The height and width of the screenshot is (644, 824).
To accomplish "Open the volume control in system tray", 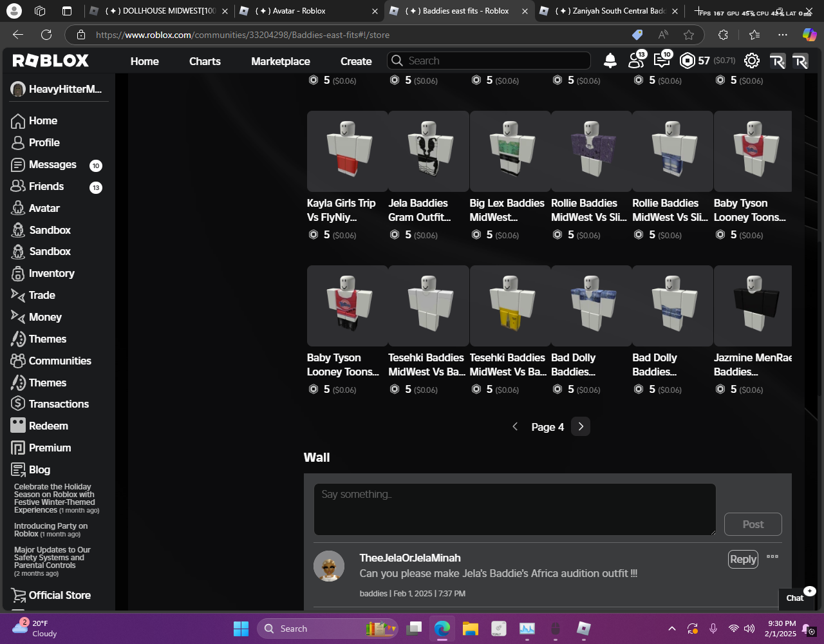I will 749,629.
